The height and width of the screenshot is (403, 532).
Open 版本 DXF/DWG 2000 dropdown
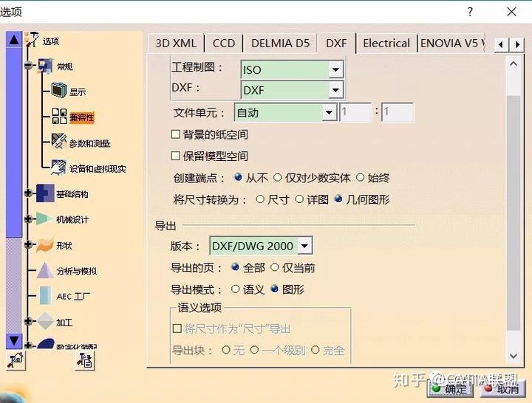pos(304,245)
